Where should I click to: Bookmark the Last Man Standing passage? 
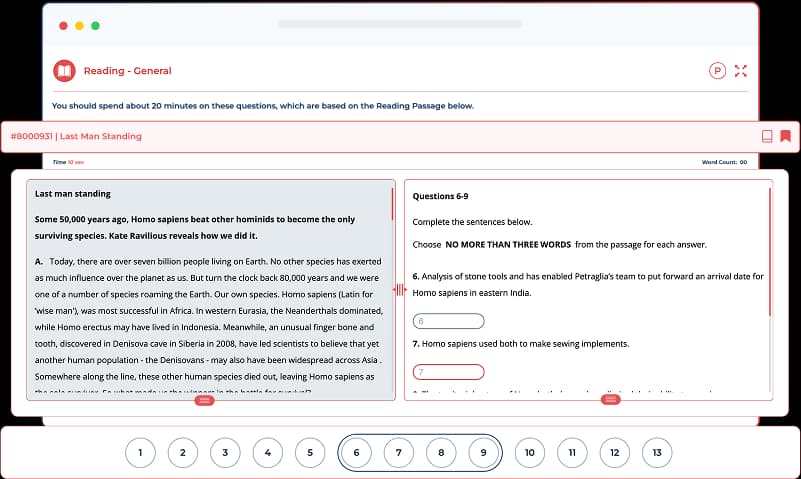click(x=786, y=136)
